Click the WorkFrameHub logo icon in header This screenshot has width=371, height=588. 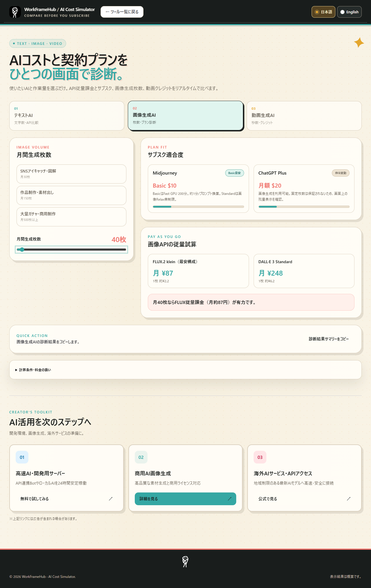[15, 12]
